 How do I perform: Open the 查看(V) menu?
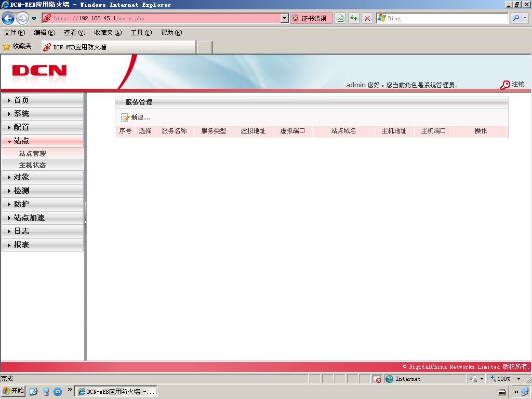[75, 33]
